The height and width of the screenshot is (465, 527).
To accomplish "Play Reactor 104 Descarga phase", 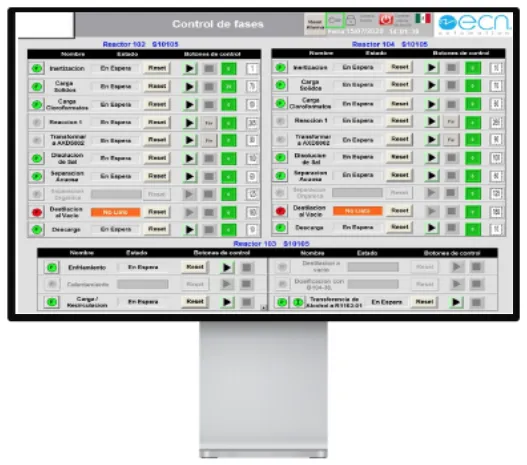I will [x=432, y=228].
